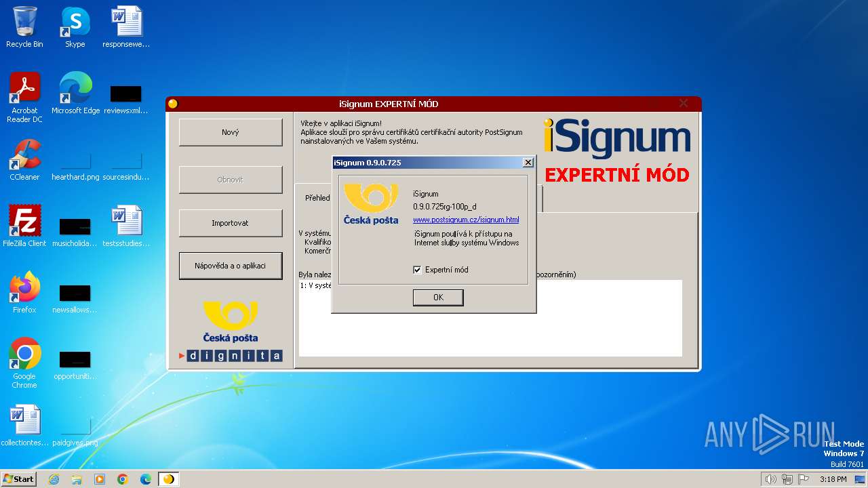Launch Chrome from the taskbar
The height and width of the screenshot is (488, 868).
pyautogui.click(x=123, y=479)
